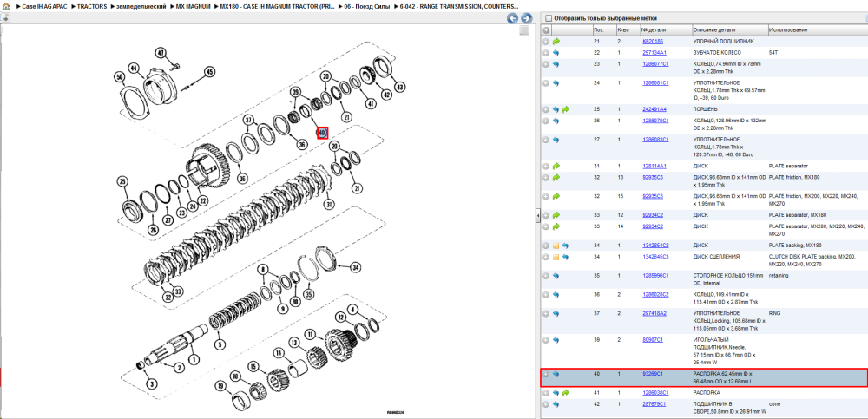Click the add-all plus icon in table header
The height and width of the screenshot is (419, 868).
point(546,29)
